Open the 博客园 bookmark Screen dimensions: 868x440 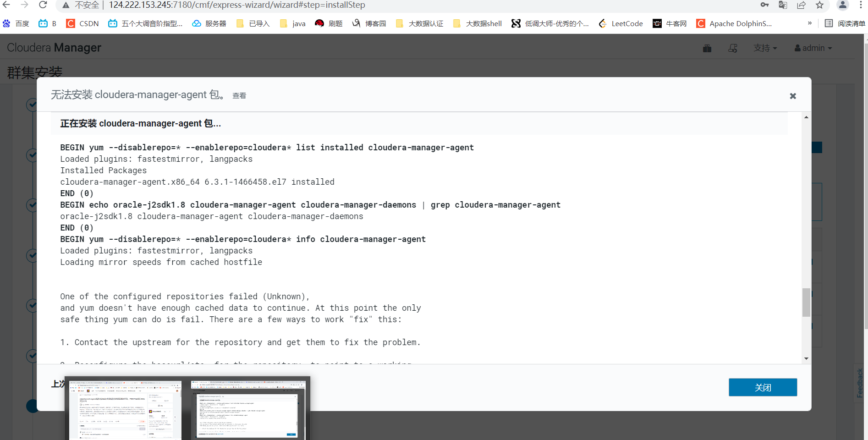click(x=369, y=23)
